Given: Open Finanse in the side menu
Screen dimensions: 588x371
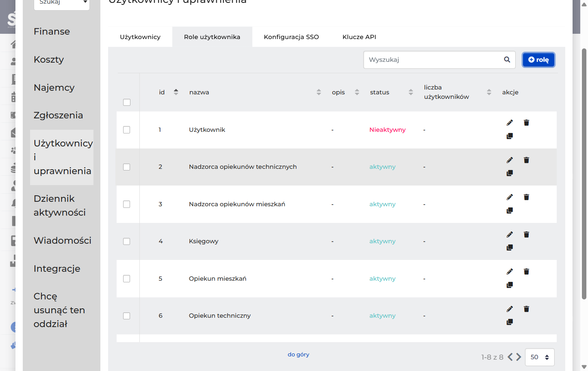Looking at the screenshot, I should tap(52, 32).
